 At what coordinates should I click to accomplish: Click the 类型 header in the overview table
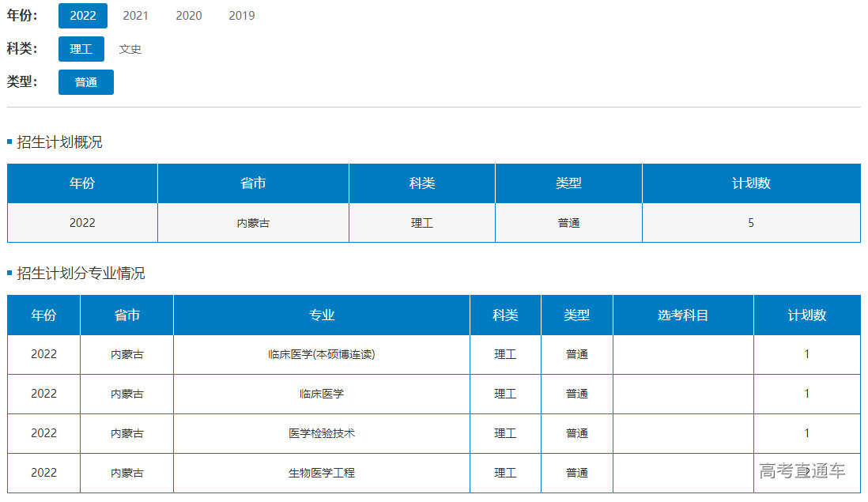pos(568,183)
